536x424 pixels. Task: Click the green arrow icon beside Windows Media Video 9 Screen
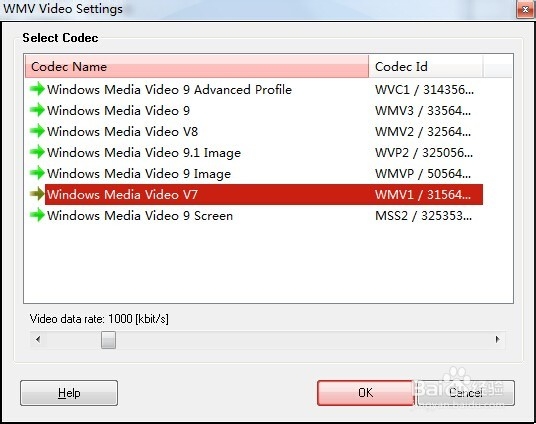pyautogui.click(x=37, y=215)
